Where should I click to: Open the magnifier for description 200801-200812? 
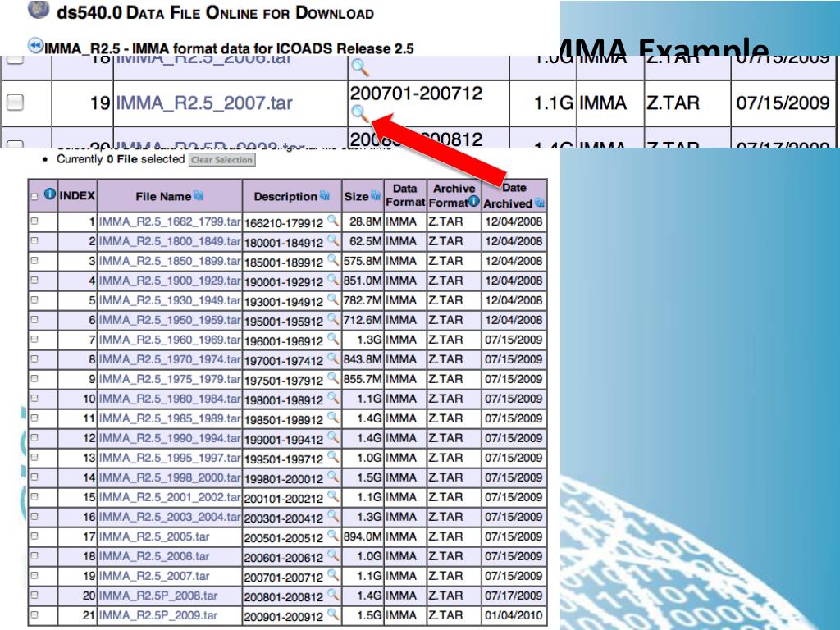click(x=333, y=594)
